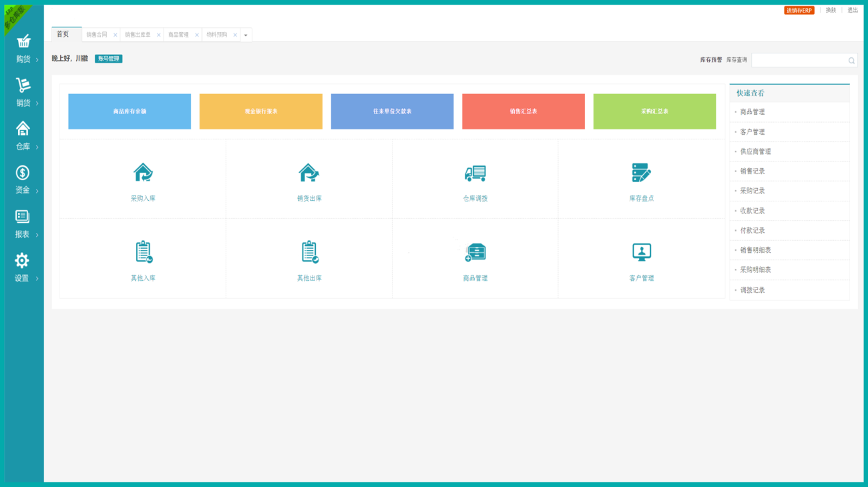Image resolution: width=868 pixels, height=487 pixels.
Task: Open the tab list dropdown arrow
Action: click(x=246, y=35)
